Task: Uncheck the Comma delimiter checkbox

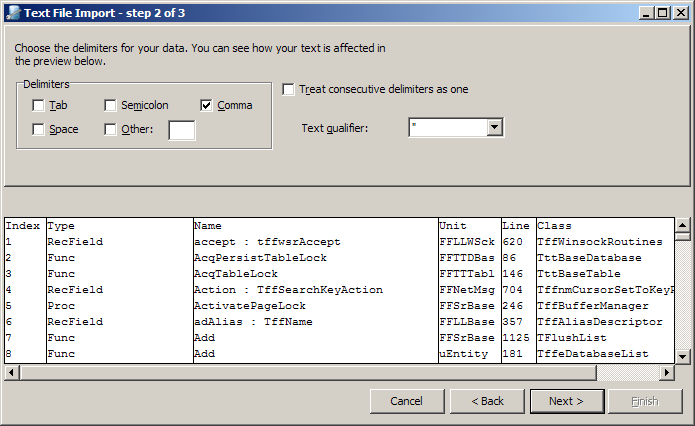Action: (x=207, y=105)
